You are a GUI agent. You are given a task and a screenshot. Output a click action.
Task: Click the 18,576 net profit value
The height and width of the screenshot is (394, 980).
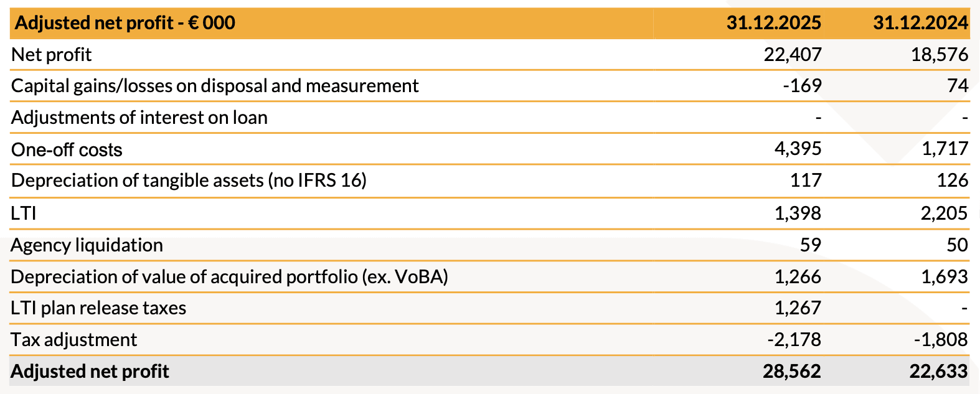coord(939,55)
